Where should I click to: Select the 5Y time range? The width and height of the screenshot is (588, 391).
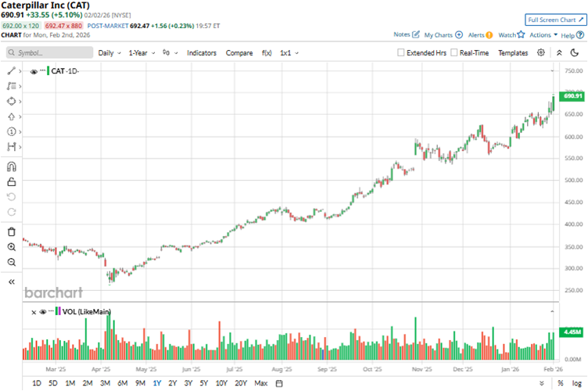pyautogui.click(x=203, y=383)
